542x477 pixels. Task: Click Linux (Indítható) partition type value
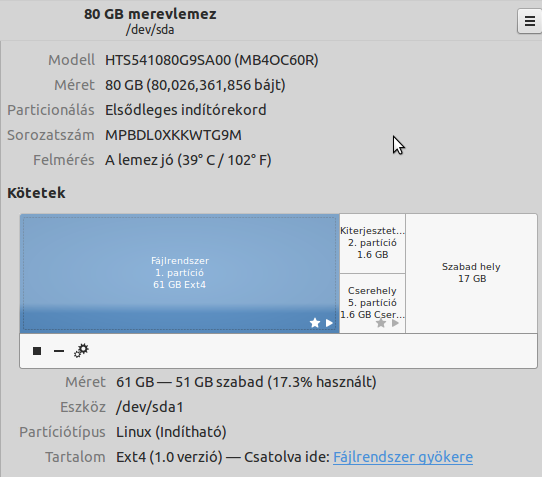point(171,432)
